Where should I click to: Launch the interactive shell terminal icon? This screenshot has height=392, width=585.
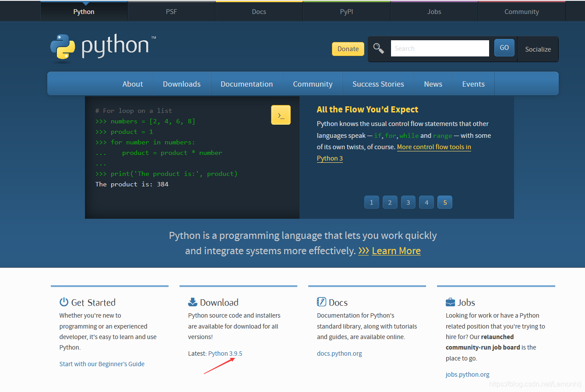tap(281, 115)
